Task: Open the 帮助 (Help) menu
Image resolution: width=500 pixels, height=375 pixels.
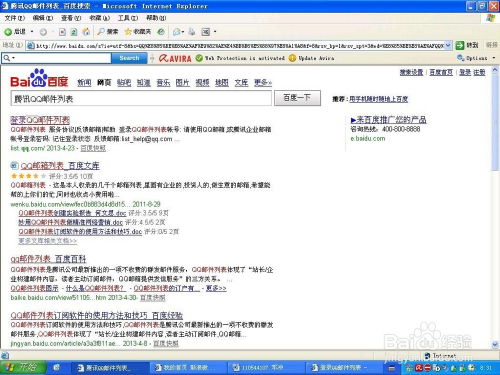Action: click(156, 18)
